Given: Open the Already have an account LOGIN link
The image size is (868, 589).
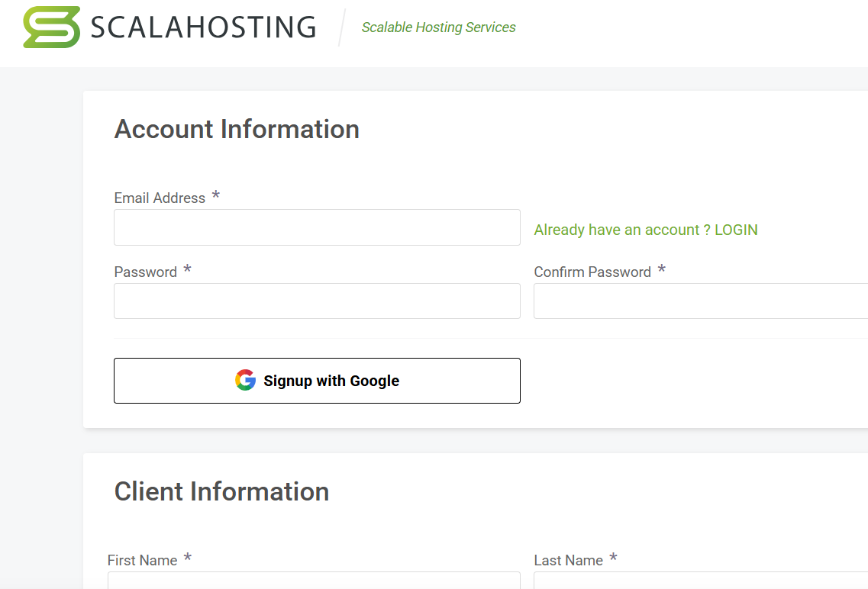Looking at the screenshot, I should [645, 230].
